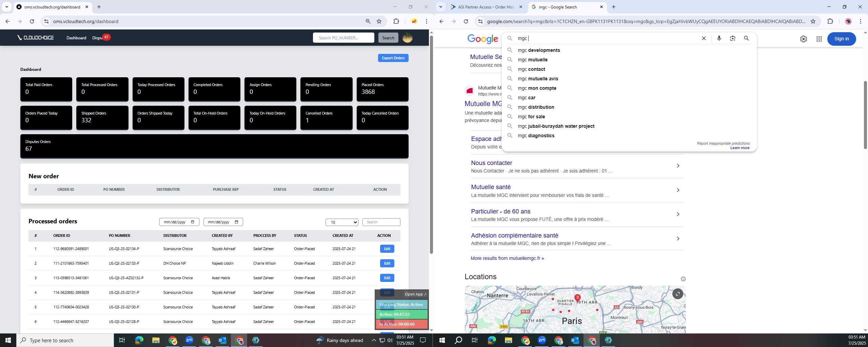The image size is (868, 347).
Task: Open zoom control in OMS address bar
Action: click(x=368, y=21)
